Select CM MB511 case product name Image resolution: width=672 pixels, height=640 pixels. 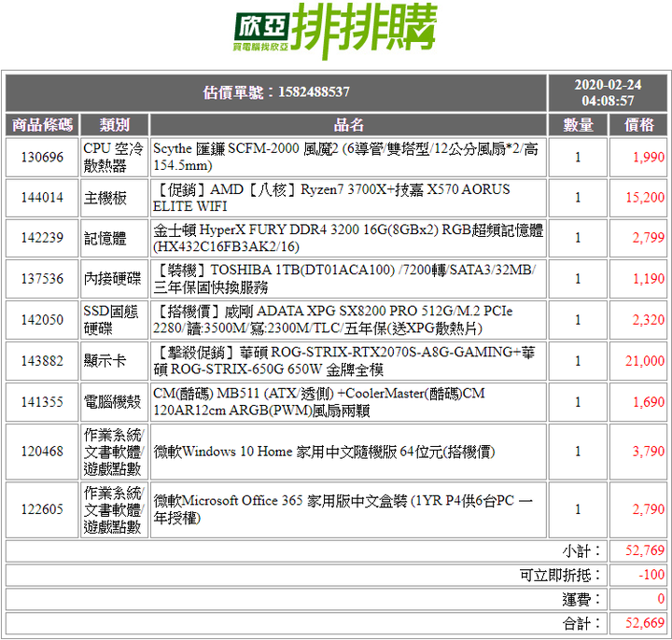319,402
